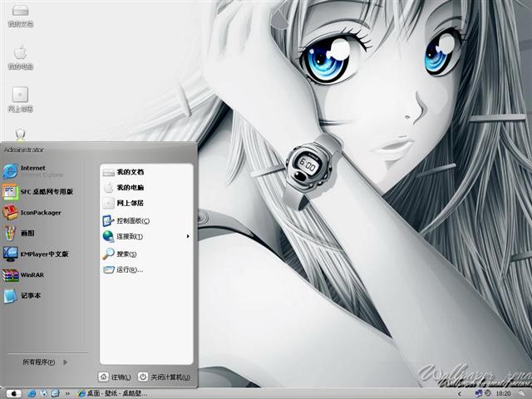This screenshot has width=532, height=399.
Task: Click the globe quick launch icon on the taskbar
Action: click(44, 393)
